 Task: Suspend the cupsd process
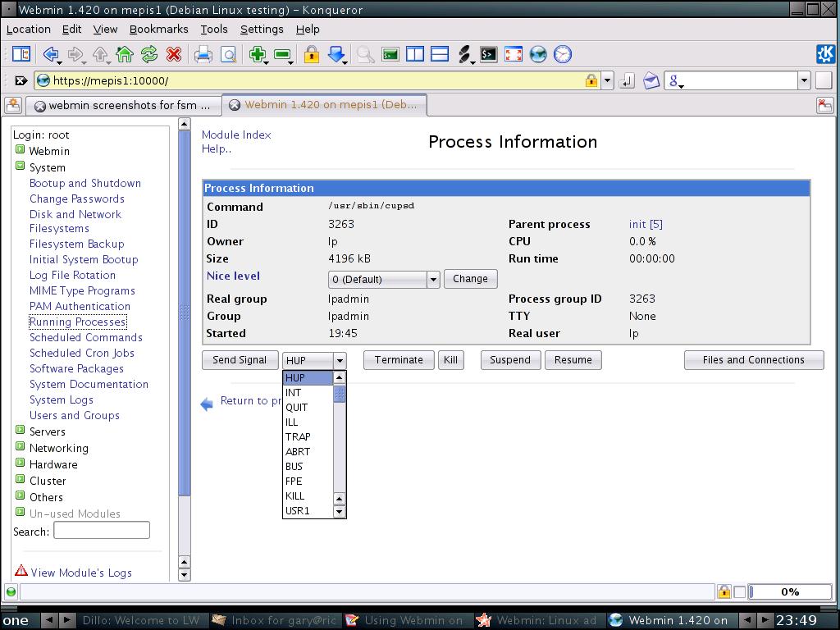point(510,360)
